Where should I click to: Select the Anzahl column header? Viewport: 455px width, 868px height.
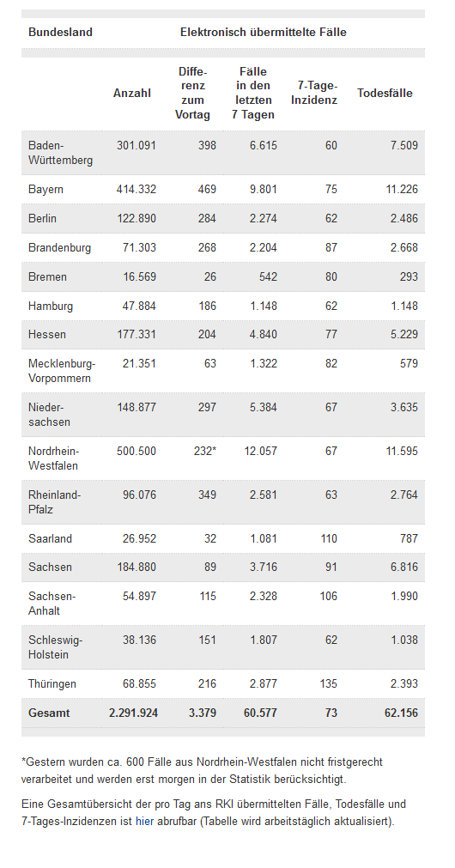131,93
